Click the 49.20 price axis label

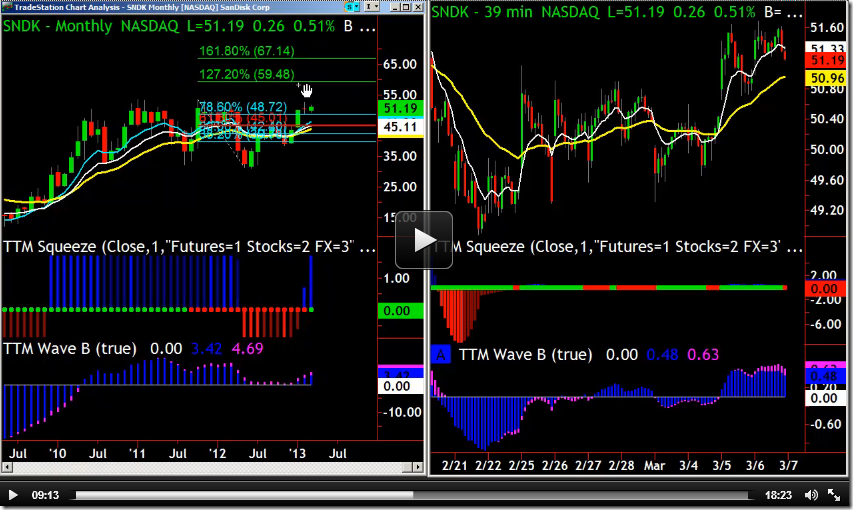[x=827, y=211]
